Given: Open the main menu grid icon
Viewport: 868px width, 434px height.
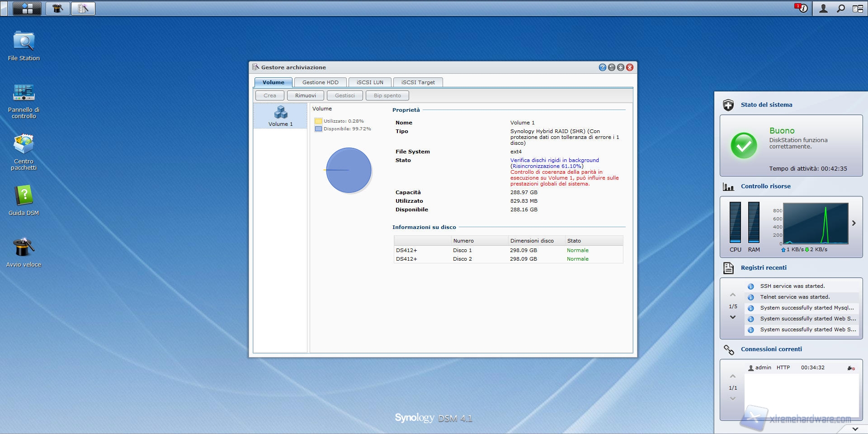Looking at the screenshot, I should pos(27,8).
